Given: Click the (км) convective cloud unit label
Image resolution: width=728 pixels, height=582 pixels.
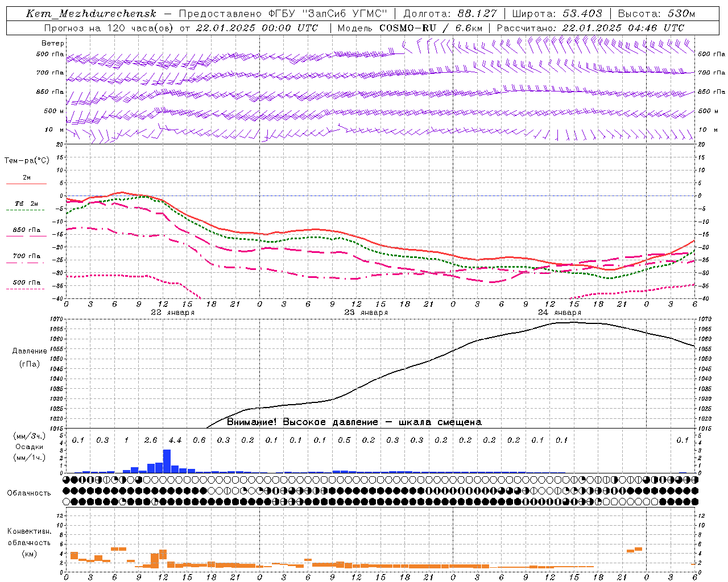Looking at the screenshot, I should (29, 554).
